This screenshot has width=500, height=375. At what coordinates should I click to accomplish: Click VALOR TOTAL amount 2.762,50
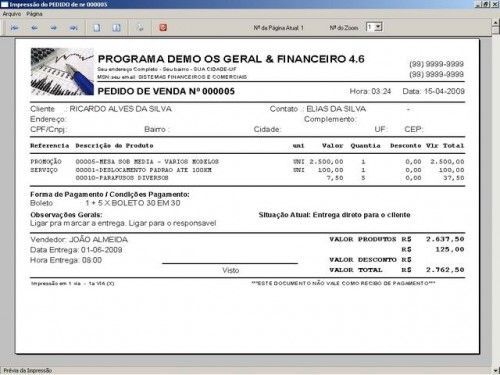tap(445, 270)
